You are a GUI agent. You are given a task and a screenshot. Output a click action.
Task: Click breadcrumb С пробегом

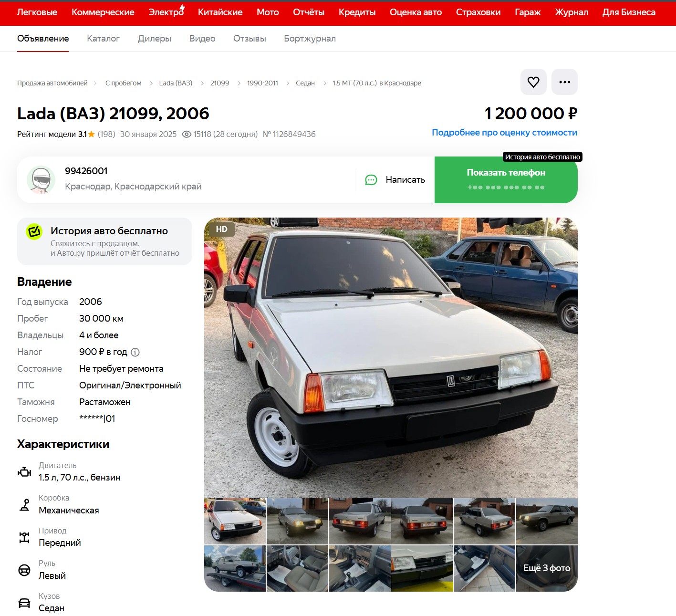(123, 83)
